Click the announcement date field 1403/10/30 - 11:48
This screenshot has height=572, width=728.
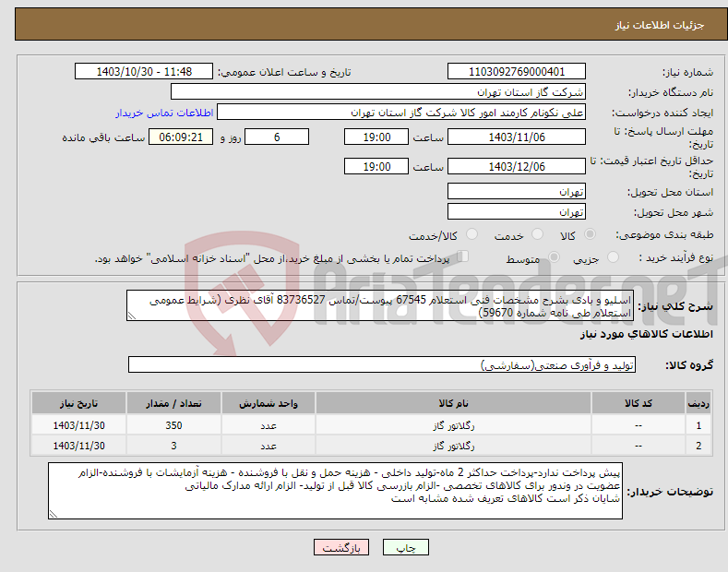pyautogui.click(x=144, y=72)
